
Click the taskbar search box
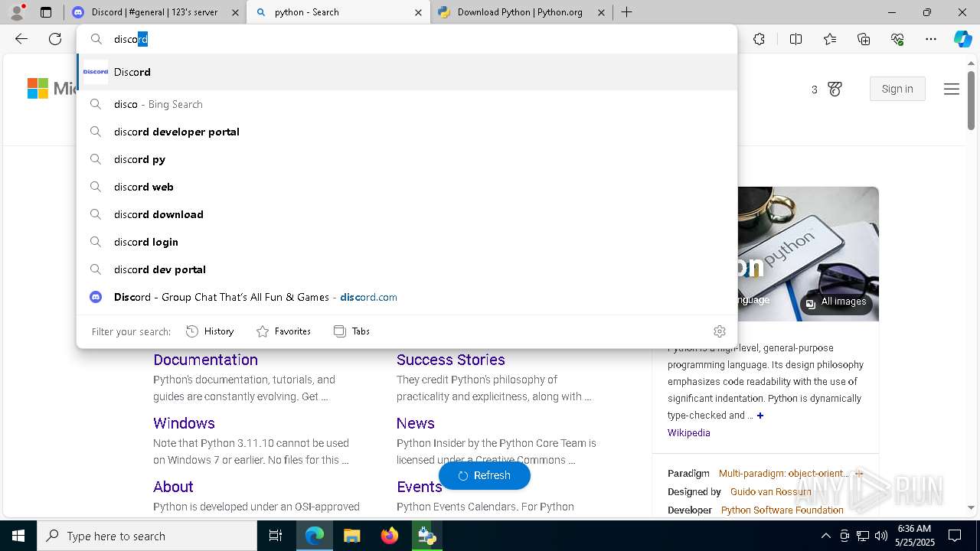tap(147, 536)
